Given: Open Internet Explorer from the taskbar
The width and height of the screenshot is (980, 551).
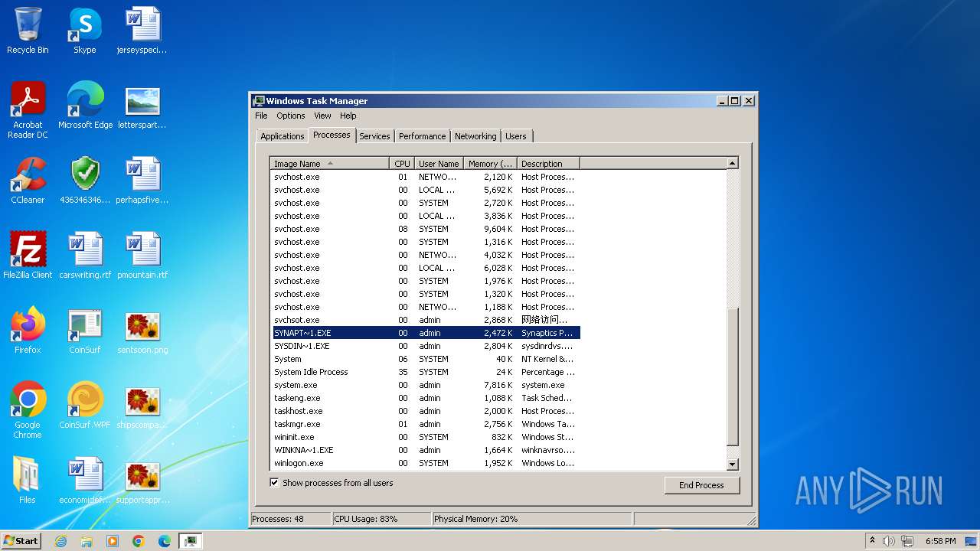Looking at the screenshot, I should [x=60, y=541].
